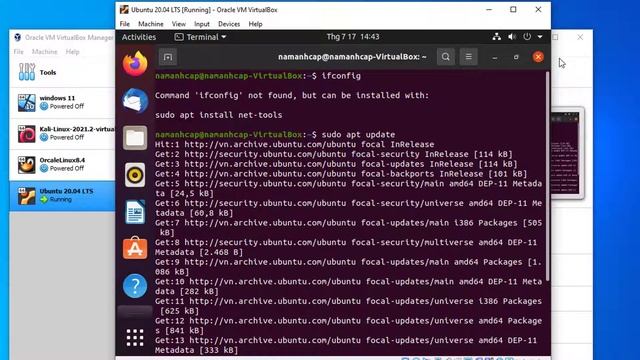640x360 pixels.
Task: Click the Ubuntu VM icon in list
Action: [x=27, y=196]
